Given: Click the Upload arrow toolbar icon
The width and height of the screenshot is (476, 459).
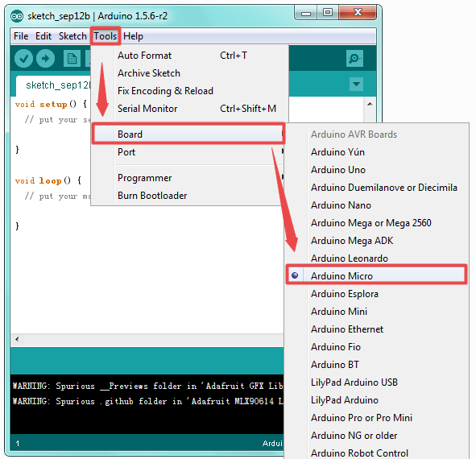Looking at the screenshot, I should (x=46, y=58).
